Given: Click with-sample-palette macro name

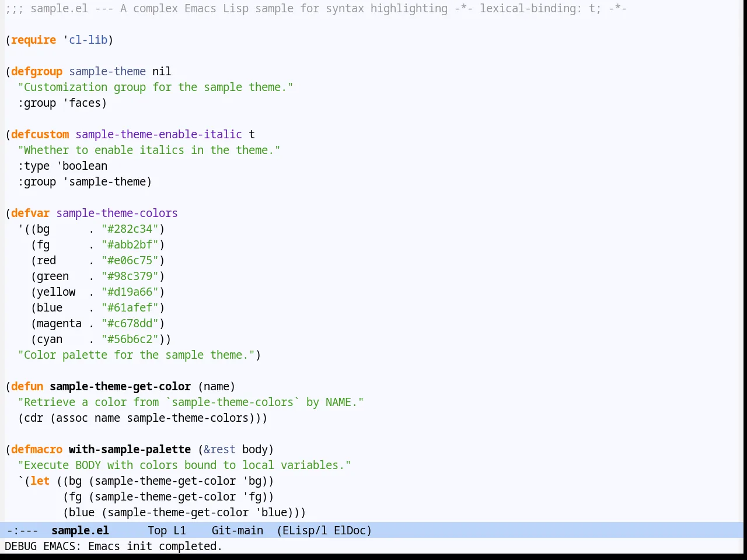Looking at the screenshot, I should coord(130,449).
